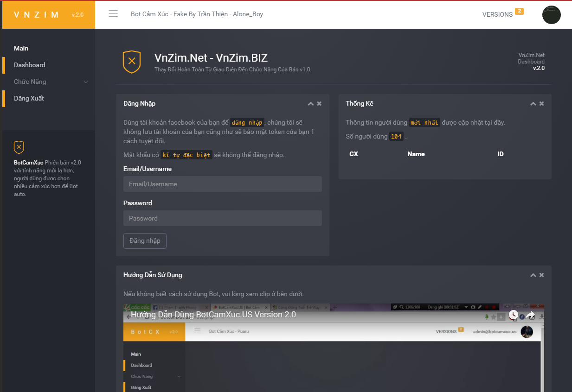
Task: Click the VNZIM logo in the sidebar header
Action: coord(37,15)
